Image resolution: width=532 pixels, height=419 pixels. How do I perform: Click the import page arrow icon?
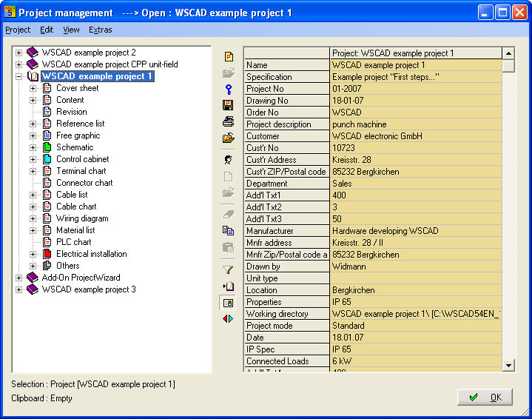[x=228, y=286]
